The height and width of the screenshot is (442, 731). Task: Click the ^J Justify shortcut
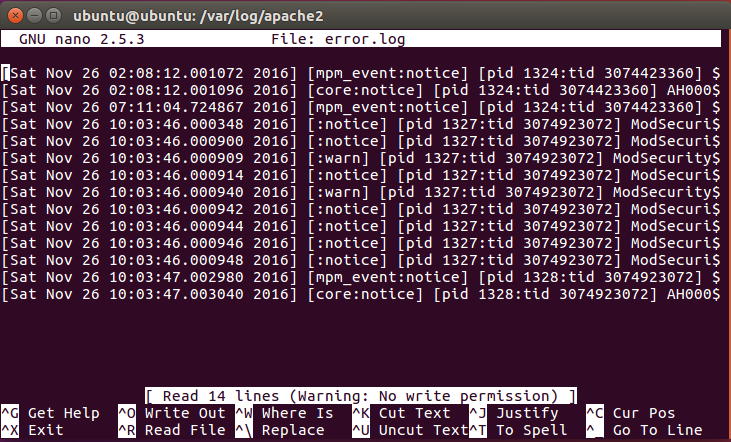[514, 413]
